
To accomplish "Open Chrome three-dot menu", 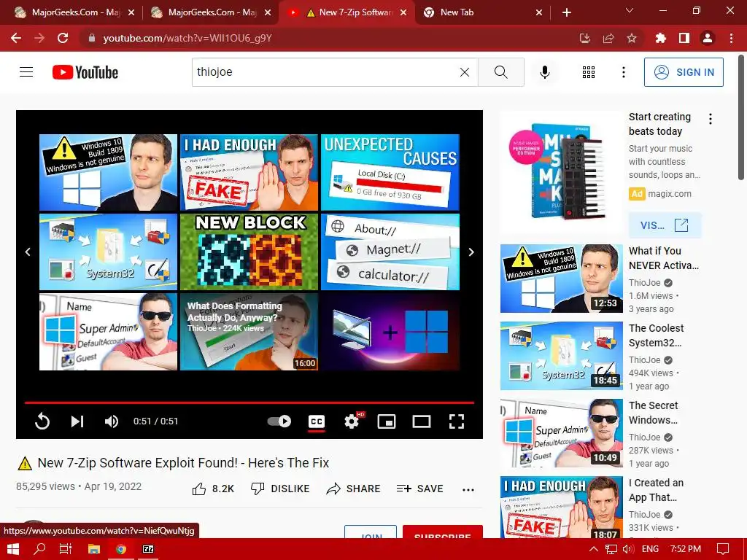I will (731, 38).
